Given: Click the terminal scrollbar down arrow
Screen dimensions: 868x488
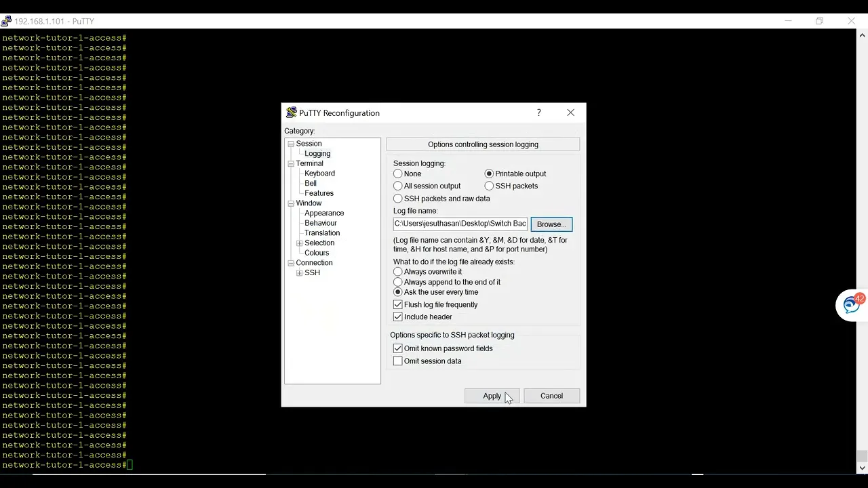Looking at the screenshot, I should tap(862, 468).
